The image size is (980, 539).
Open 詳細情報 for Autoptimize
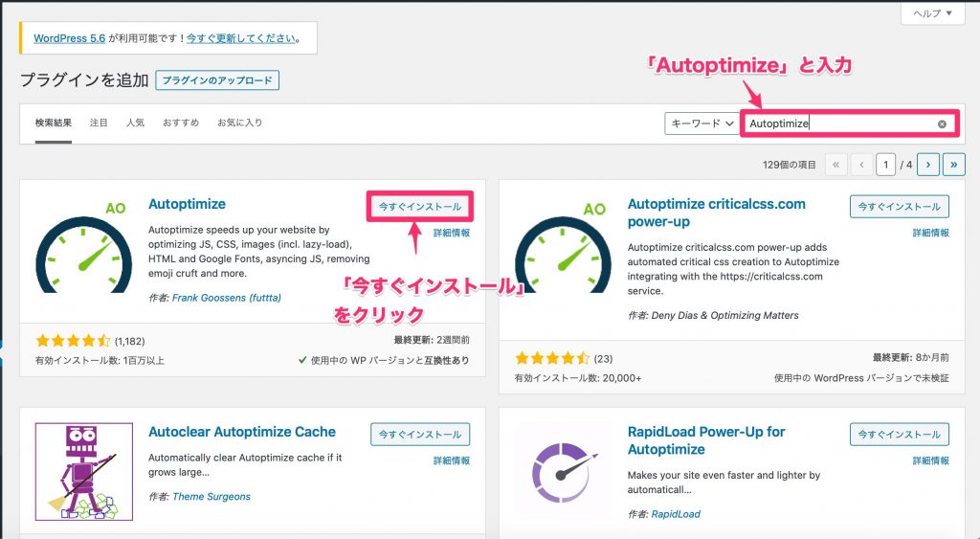(452, 233)
